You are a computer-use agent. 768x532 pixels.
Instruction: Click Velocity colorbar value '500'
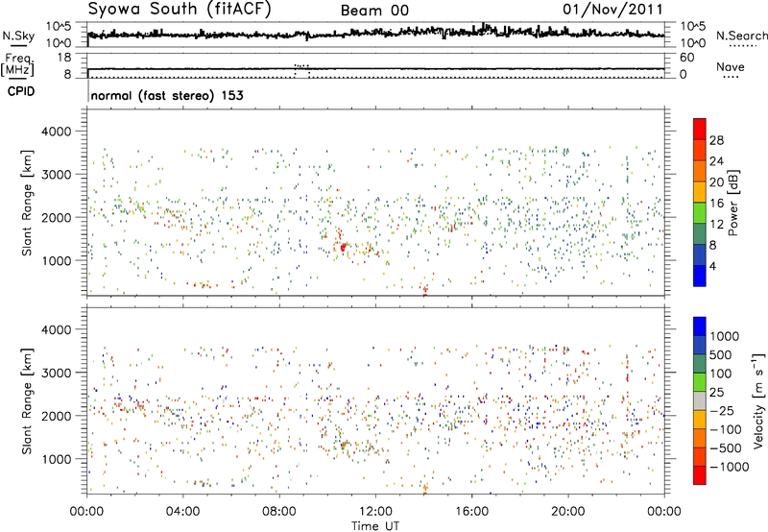tap(721, 355)
